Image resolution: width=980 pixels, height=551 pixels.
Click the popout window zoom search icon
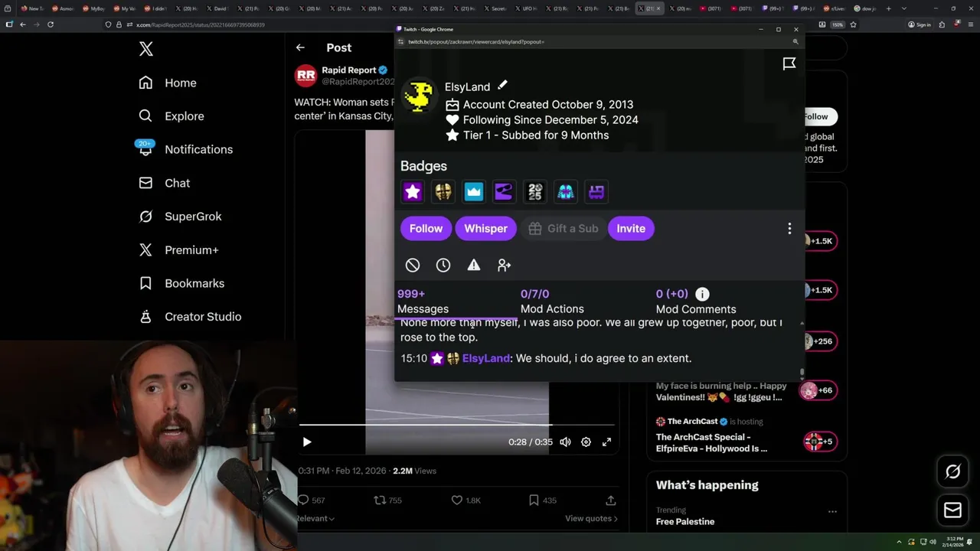(795, 41)
